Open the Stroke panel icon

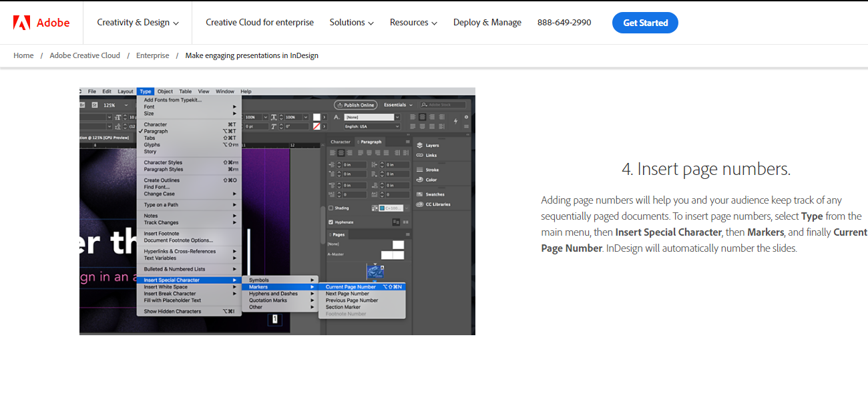tap(419, 170)
